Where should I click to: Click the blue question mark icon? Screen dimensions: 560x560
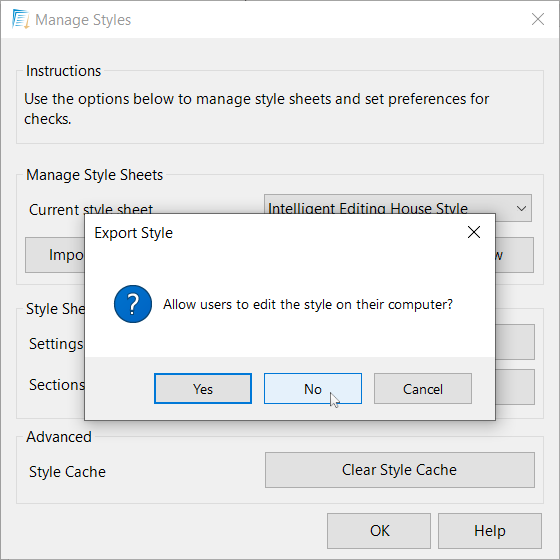coord(133,304)
